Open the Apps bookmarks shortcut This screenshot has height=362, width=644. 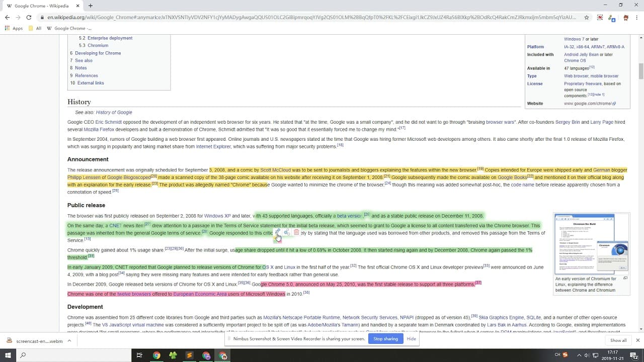(x=14, y=28)
